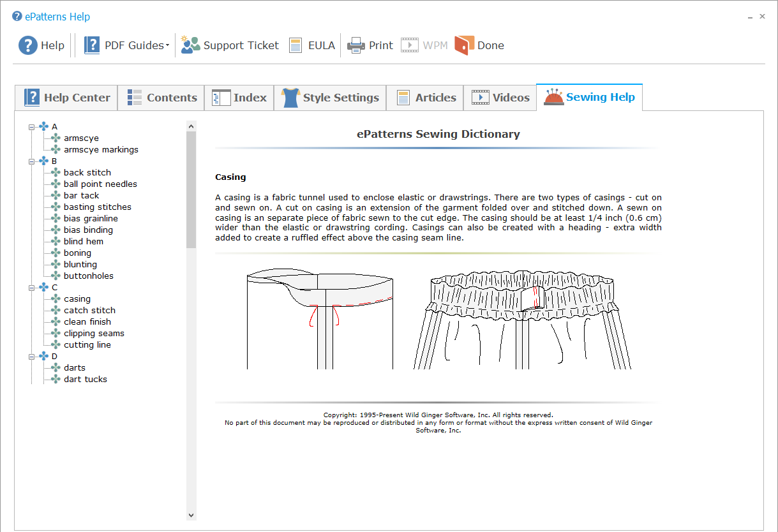Switch to the Help Center tab

pos(67,98)
